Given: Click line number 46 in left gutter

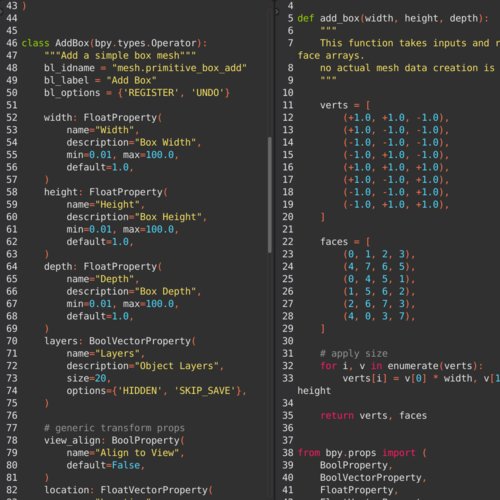Looking at the screenshot, I should point(12,43).
